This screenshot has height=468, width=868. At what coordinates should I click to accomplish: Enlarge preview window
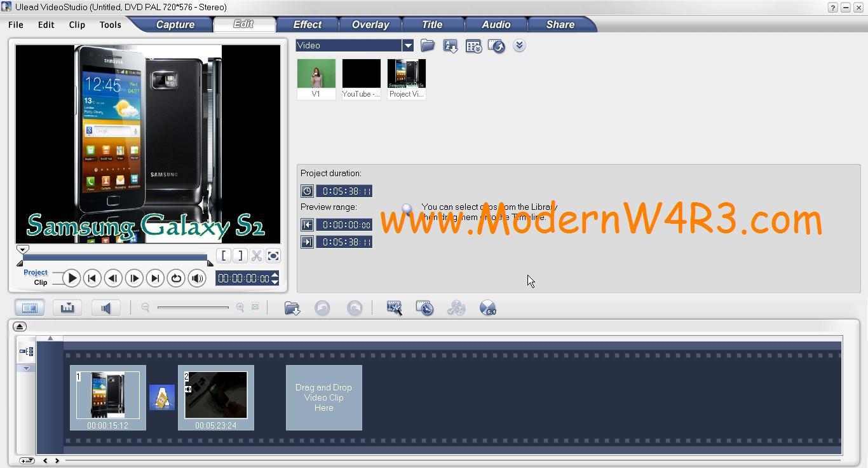pyautogui.click(x=273, y=256)
